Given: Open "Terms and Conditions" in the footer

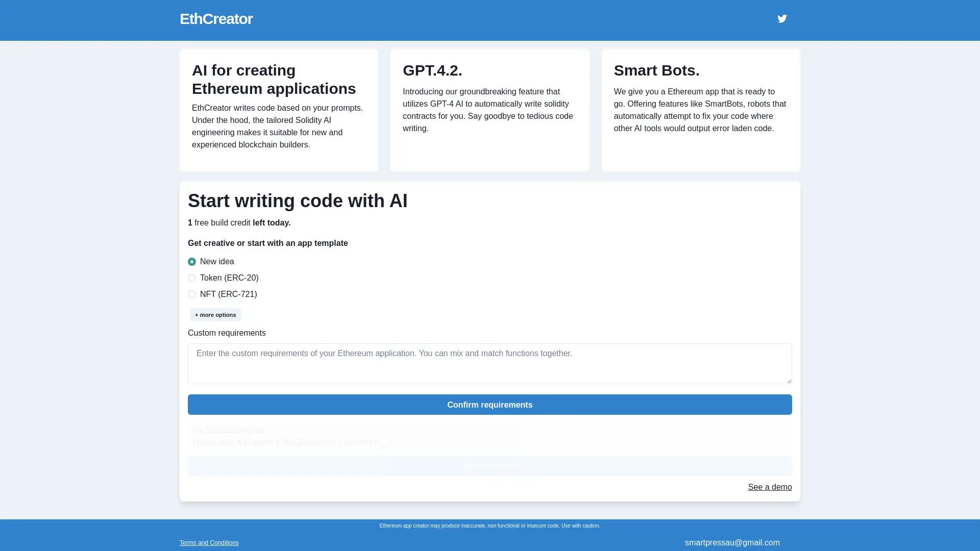Looking at the screenshot, I should pyautogui.click(x=209, y=542).
